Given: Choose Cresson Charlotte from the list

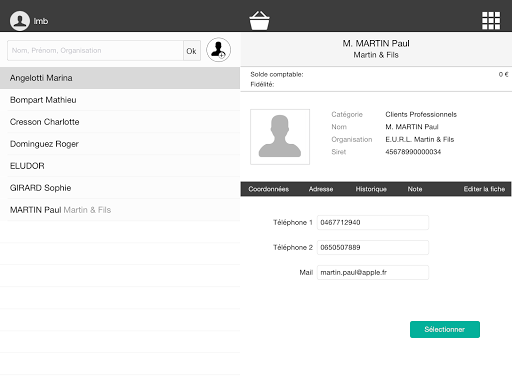Looking at the screenshot, I should click(120, 122).
